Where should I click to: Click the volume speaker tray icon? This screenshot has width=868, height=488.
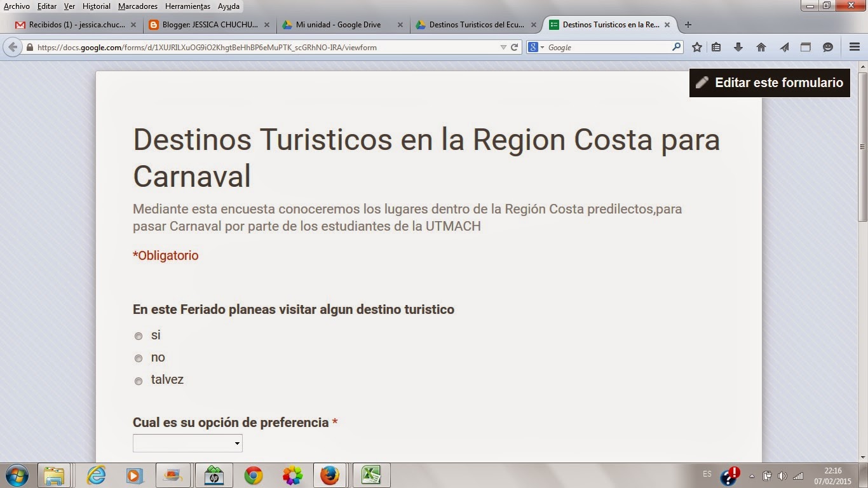point(782,476)
